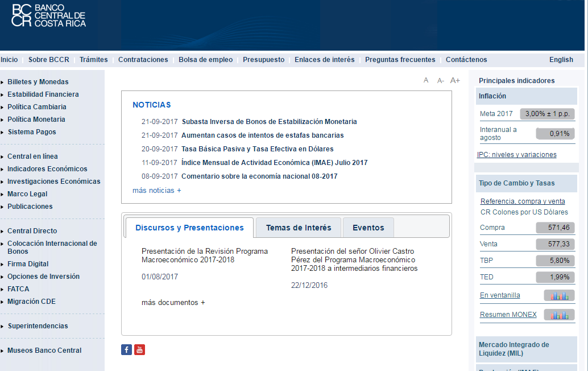Switch site language to English

pos(561,60)
